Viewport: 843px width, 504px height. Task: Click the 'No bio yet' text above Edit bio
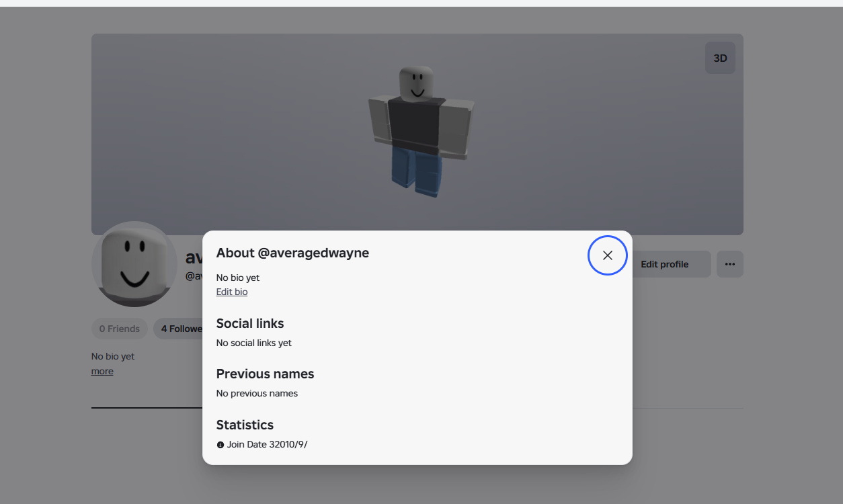pyautogui.click(x=238, y=278)
